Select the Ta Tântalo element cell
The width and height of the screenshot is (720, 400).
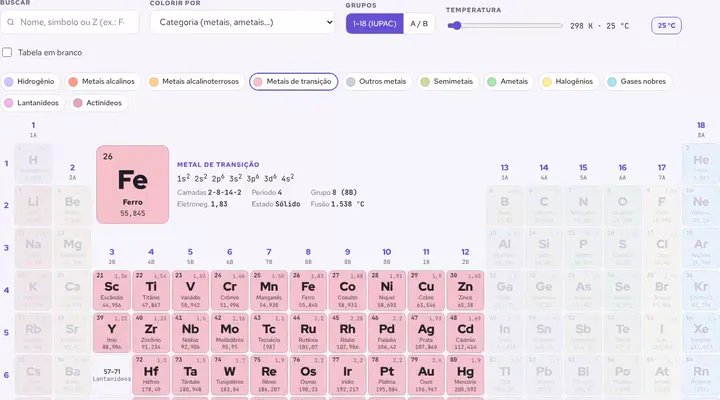point(190,375)
